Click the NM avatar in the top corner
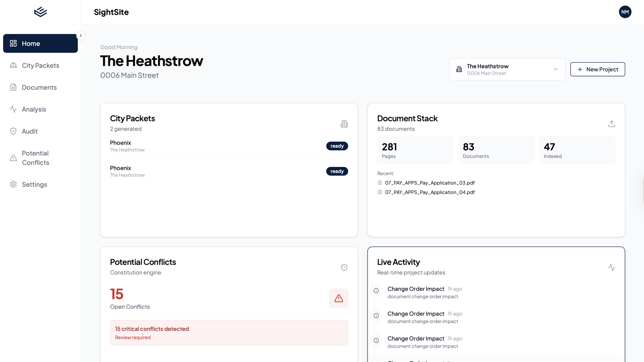This screenshot has height=362, width=644. [x=625, y=12]
